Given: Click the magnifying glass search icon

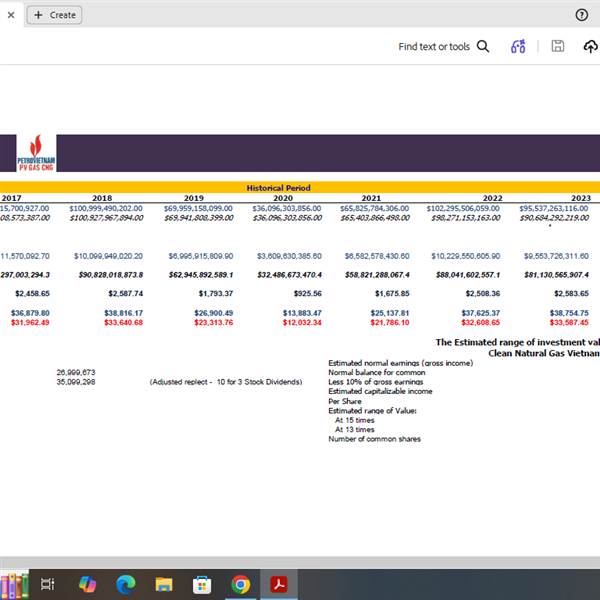Looking at the screenshot, I should pyautogui.click(x=483, y=46).
